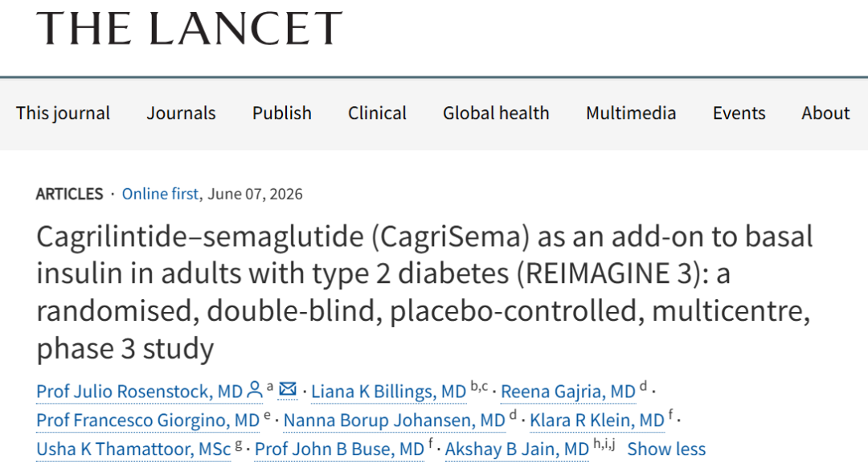Viewport: 868px width, 472px height.
Task: Select the Events navigation item
Action: [739, 113]
